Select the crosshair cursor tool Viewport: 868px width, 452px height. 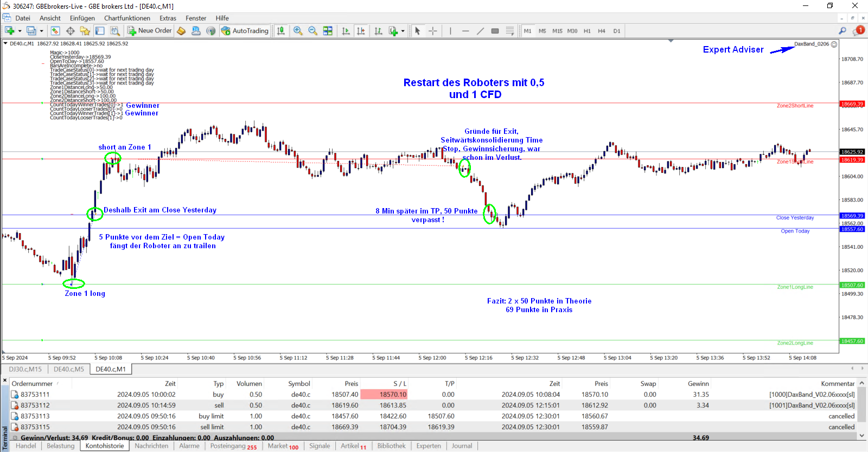(432, 31)
